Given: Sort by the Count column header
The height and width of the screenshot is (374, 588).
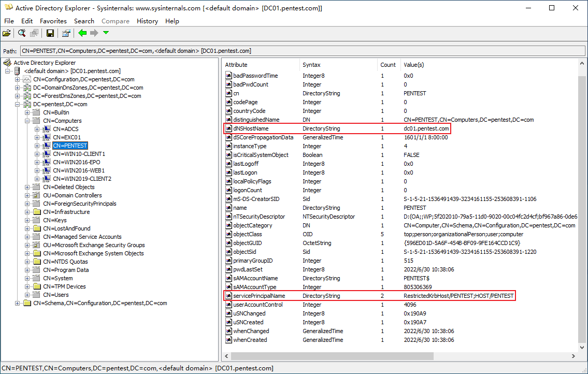Looking at the screenshot, I should tap(389, 65).
